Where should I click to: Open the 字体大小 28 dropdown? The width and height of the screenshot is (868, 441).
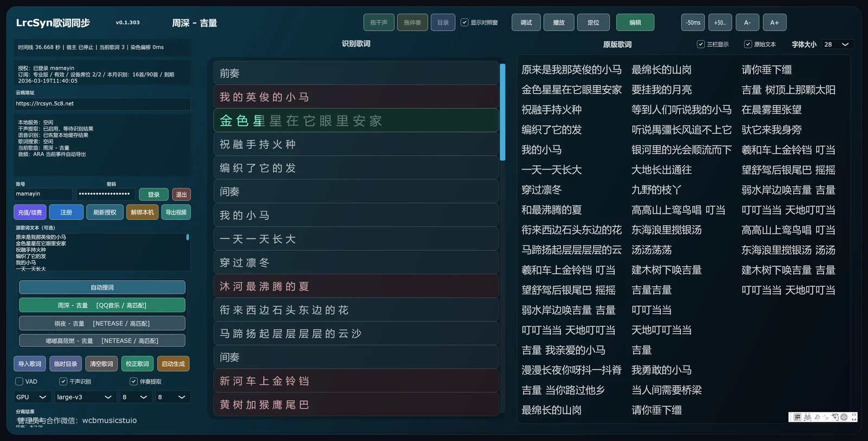[x=837, y=44]
